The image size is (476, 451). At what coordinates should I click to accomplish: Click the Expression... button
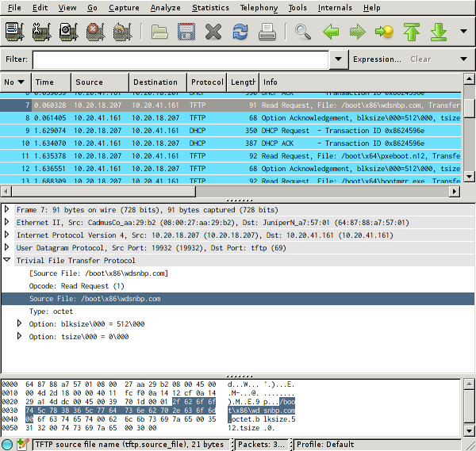click(377, 59)
